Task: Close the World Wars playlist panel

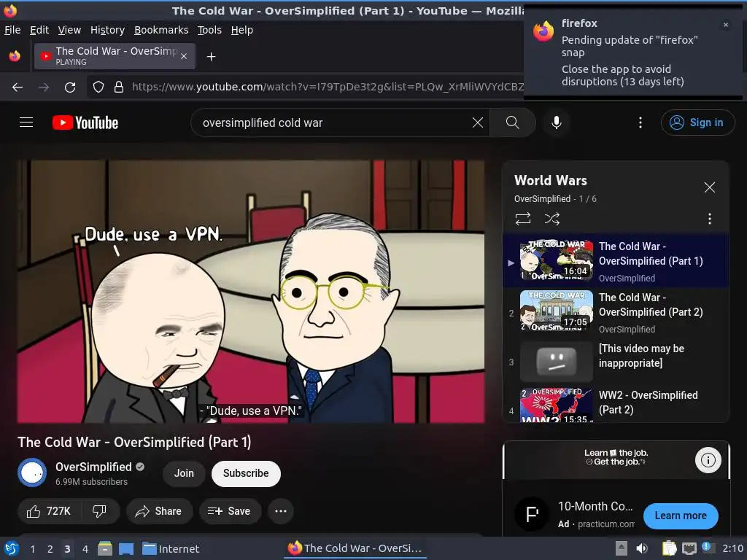Action: pyautogui.click(x=709, y=187)
